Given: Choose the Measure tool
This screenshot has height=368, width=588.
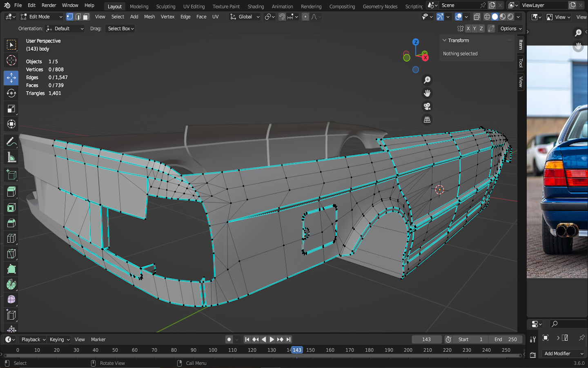Looking at the screenshot, I should (x=11, y=157).
